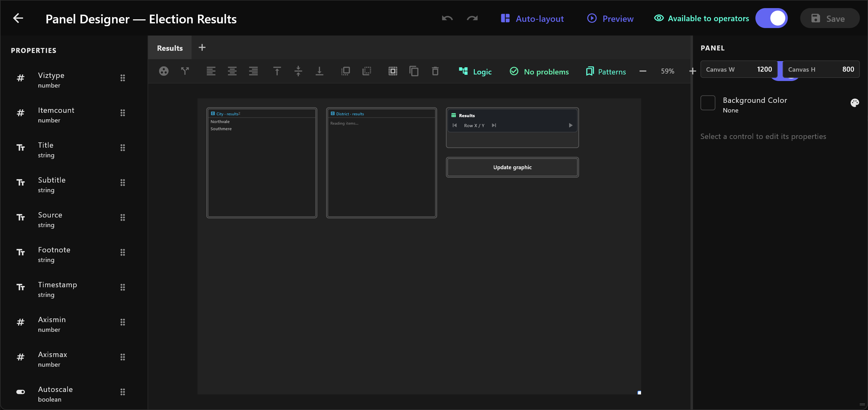Add a new tab with plus icon
The height and width of the screenshot is (410, 868).
pos(202,48)
